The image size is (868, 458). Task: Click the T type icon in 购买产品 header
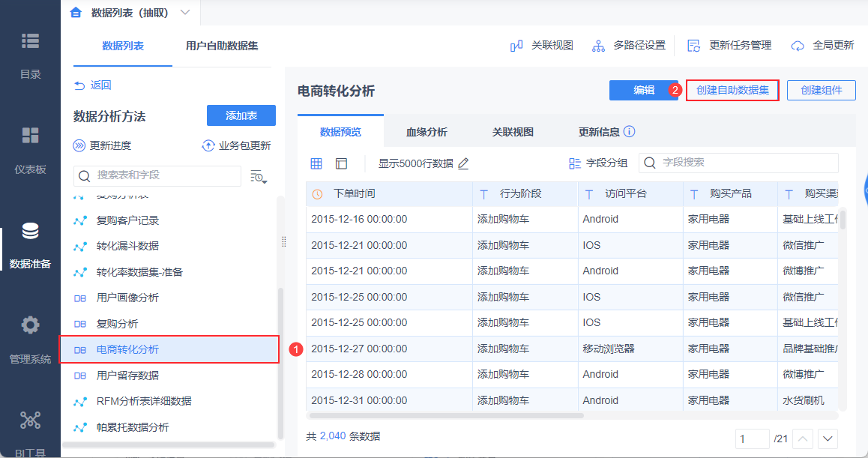coord(694,194)
